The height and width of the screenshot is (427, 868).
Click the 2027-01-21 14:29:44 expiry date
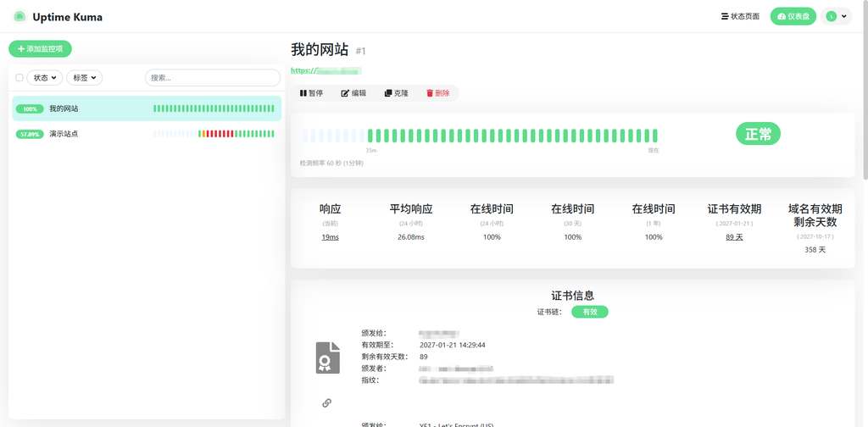pyautogui.click(x=453, y=345)
